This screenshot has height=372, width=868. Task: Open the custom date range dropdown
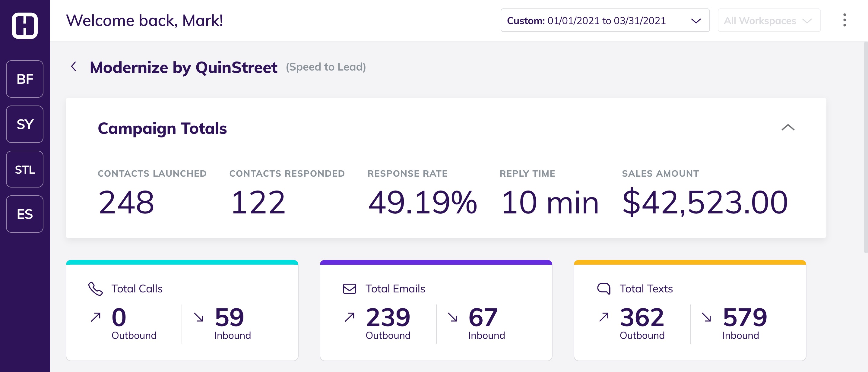pos(605,20)
